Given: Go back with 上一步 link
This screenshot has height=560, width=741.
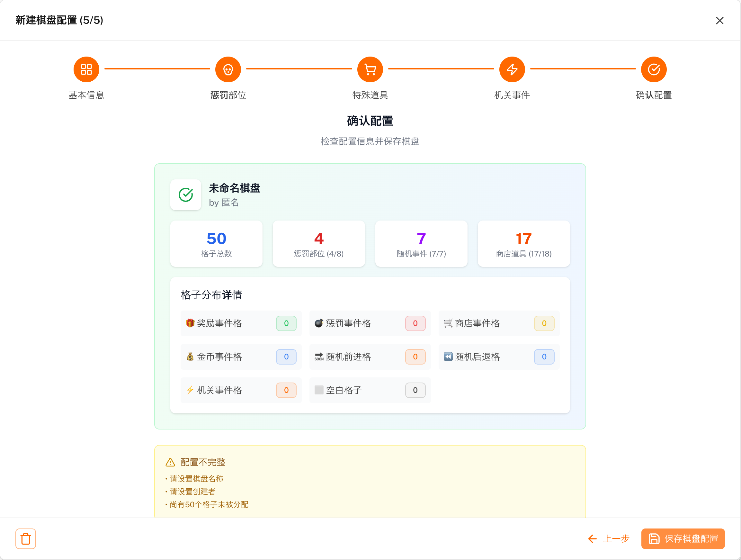Looking at the screenshot, I should (x=609, y=538).
